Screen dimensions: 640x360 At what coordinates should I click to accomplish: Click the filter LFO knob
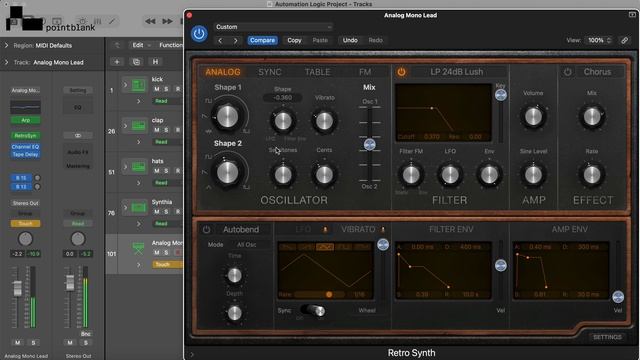450,175
